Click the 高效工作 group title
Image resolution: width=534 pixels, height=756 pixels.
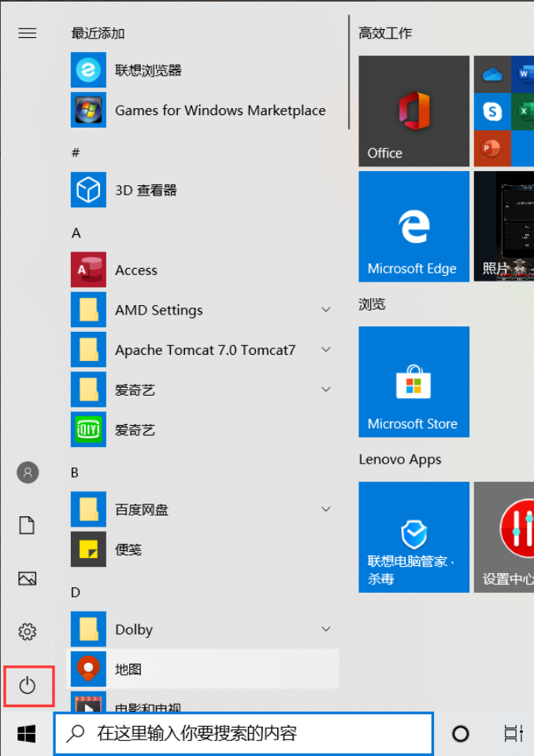[385, 33]
